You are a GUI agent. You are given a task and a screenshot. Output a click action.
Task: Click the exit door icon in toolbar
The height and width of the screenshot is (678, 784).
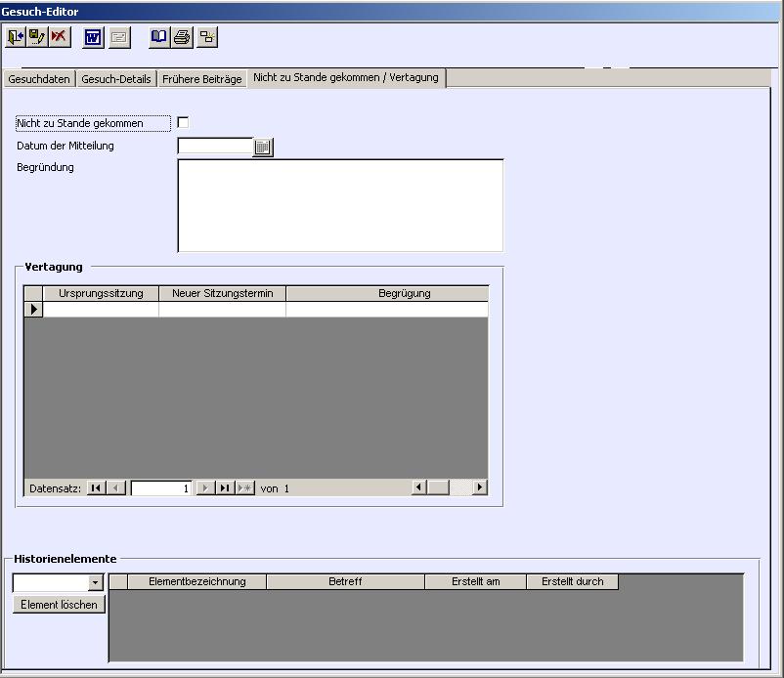pyautogui.click(x=16, y=38)
